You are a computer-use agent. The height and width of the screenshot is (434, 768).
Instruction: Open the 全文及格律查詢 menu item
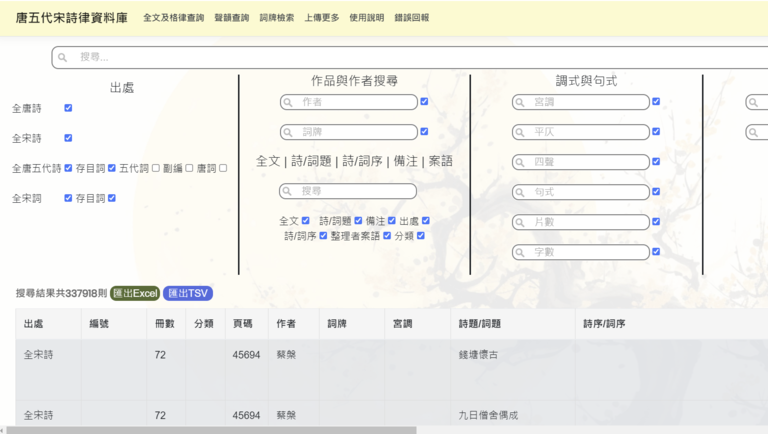point(174,18)
